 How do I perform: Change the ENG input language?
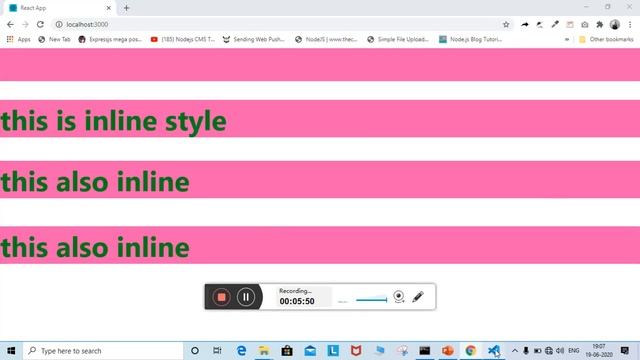point(574,351)
